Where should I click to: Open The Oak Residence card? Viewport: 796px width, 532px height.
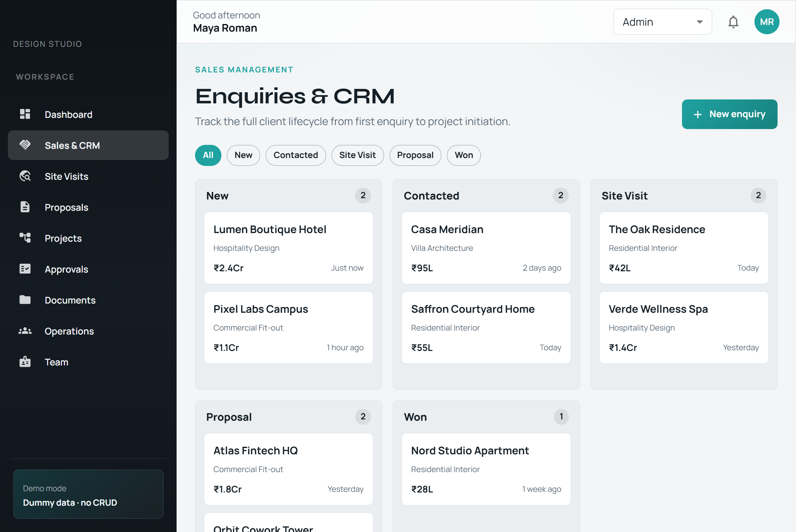pyautogui.click(x=684, y=248)
